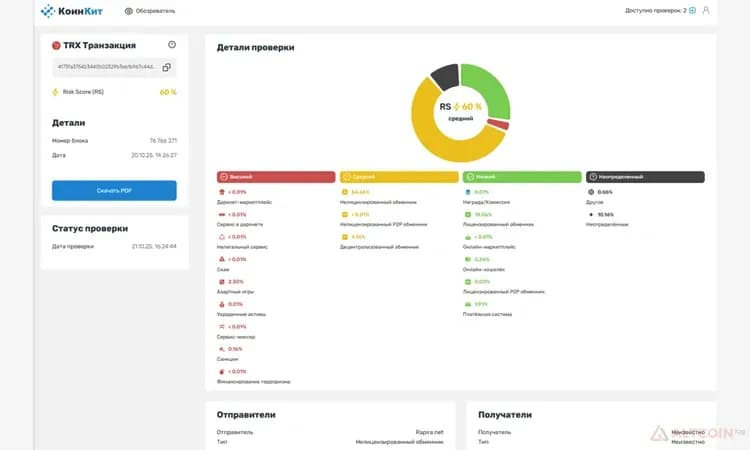
Task: Click the Risk Score lightning icon
Action: pyautogui.click(x=55, y=92)
